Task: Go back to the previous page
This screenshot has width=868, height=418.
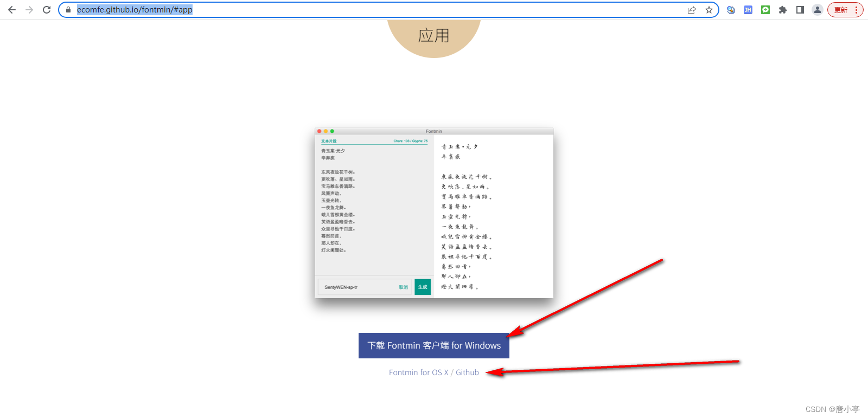Action: [12, 10]
